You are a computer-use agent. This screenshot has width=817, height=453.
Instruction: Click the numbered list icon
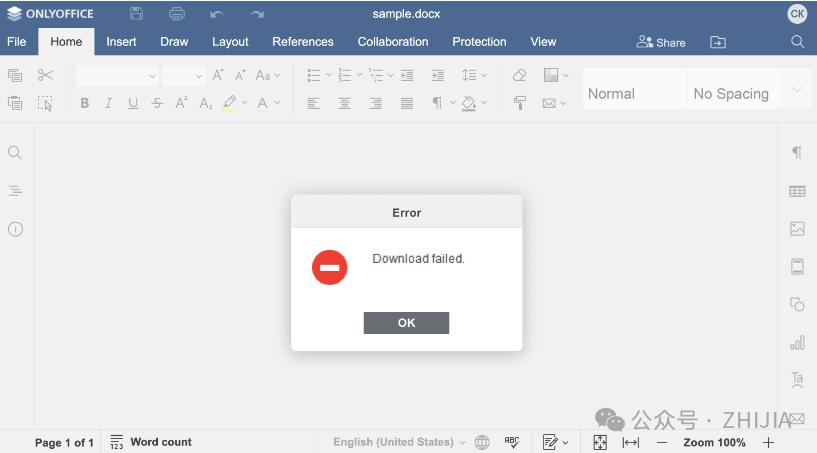tap(344, 76)
